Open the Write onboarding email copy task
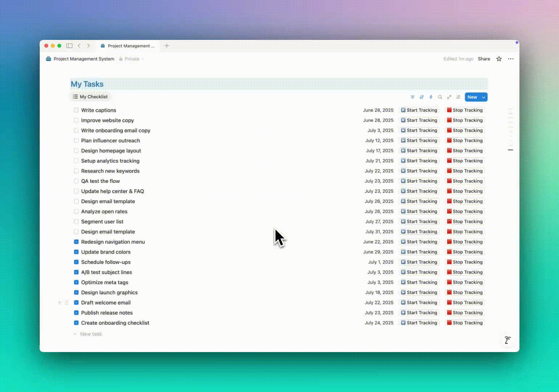 [116, 130]
